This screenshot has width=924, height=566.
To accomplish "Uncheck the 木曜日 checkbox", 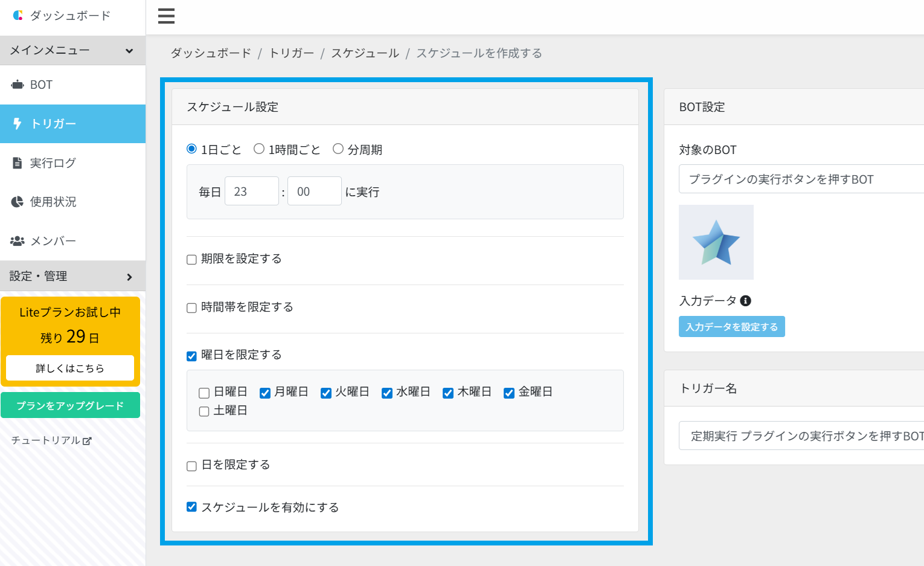I will click(x=448, y=393).
